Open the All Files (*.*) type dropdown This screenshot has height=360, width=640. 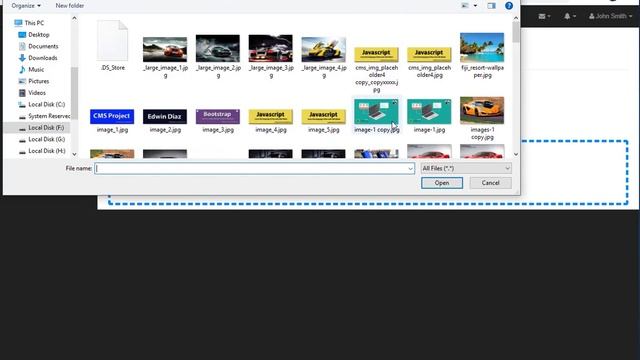[466, 168]
